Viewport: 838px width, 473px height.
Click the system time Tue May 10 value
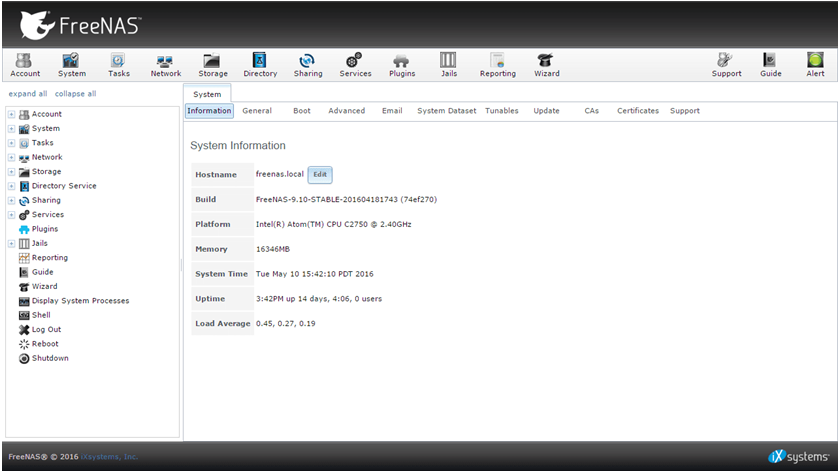pyautogui.click(x=314, y=274)
